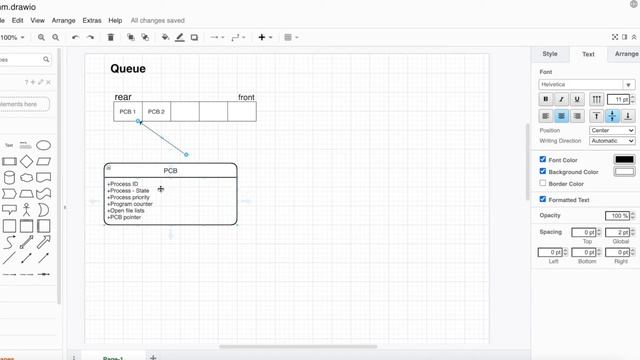Select the cylinder shape in sidebar
The width and height of the screenshot is (640, 360).
pyautogui.click(x=9, y=178)
